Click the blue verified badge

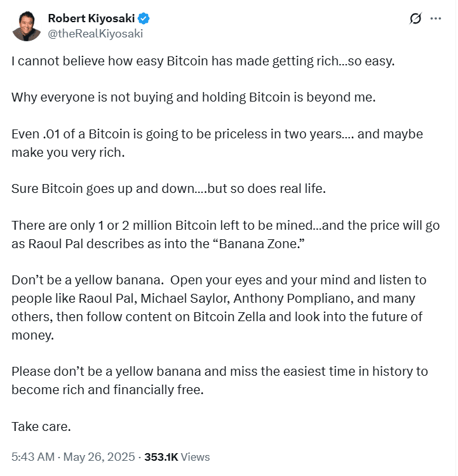[x=144, y=18]
